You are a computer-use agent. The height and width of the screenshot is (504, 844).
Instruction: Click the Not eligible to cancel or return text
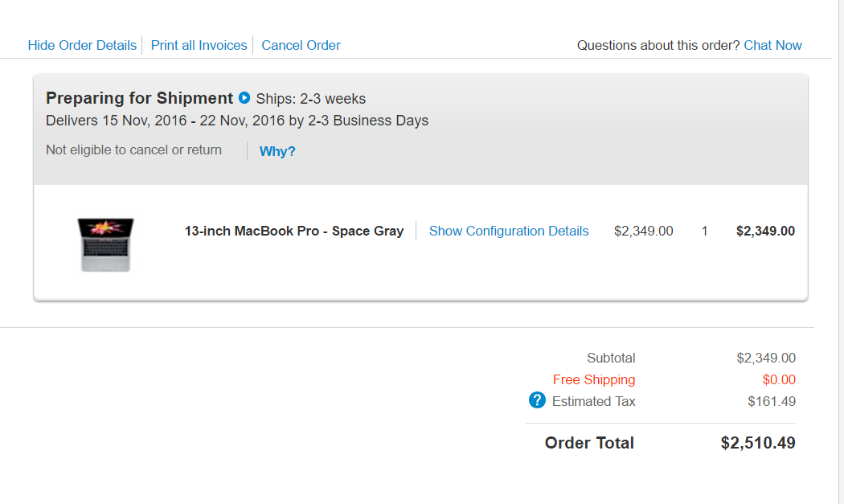coord(133,150)
